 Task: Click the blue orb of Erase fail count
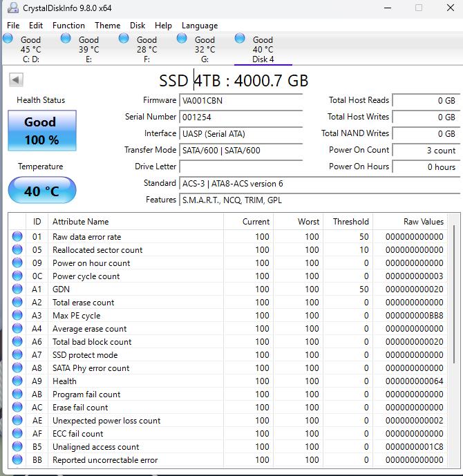(x=17, y=407)
